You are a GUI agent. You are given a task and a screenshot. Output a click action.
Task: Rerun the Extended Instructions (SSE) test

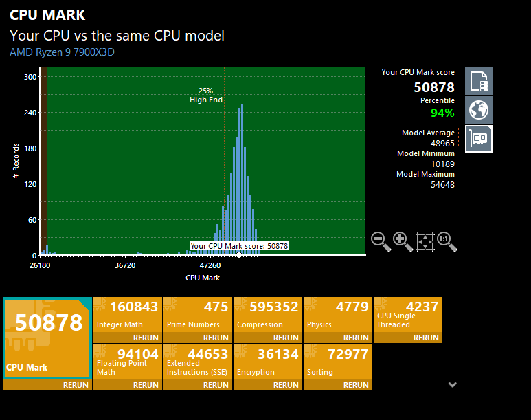coord(216,385)
